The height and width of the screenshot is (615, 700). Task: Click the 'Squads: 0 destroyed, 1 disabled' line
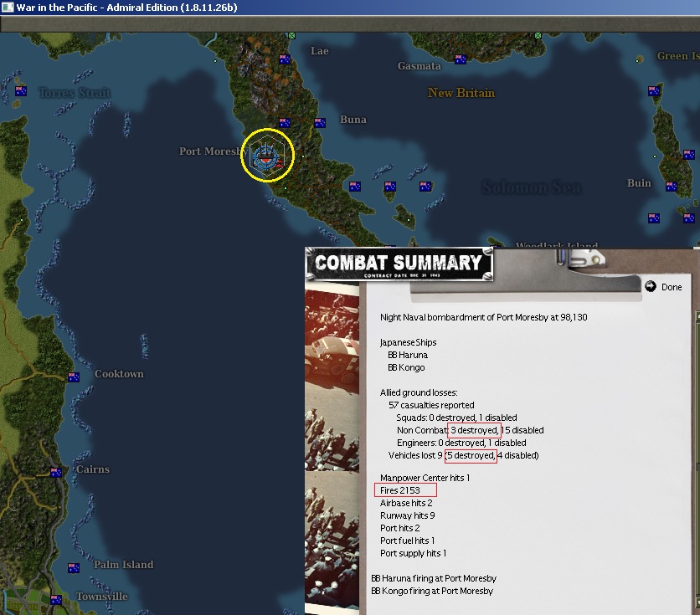pyautogui.click(x=456, y=418)
